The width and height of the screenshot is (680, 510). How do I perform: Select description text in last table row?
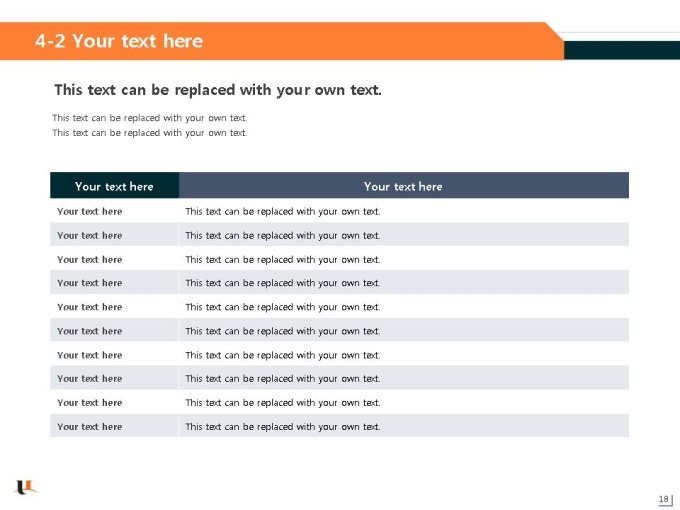pos(283,426)
